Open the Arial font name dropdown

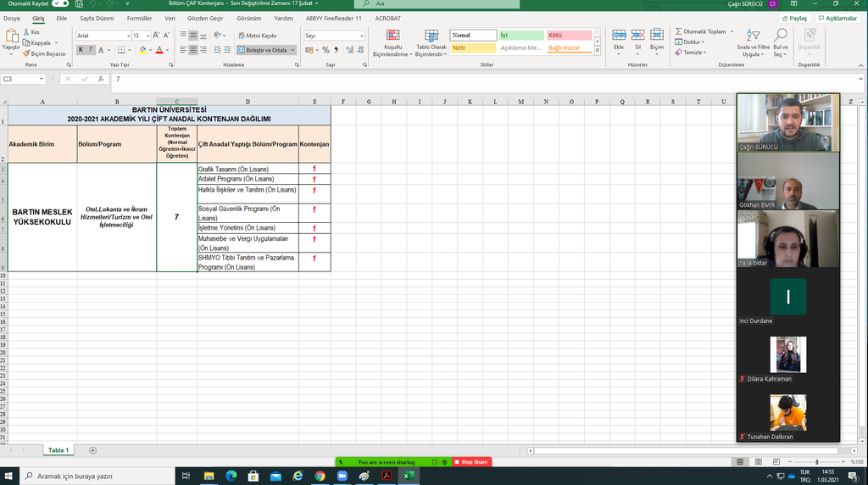[x=125, y=36]
